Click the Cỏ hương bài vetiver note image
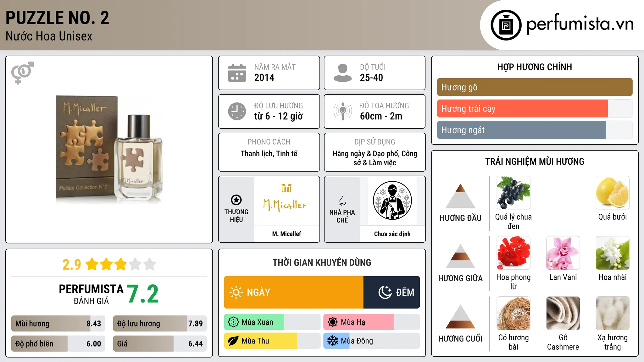Image resolution: width=644 pixels, height=362 pixels. (513, 313)
